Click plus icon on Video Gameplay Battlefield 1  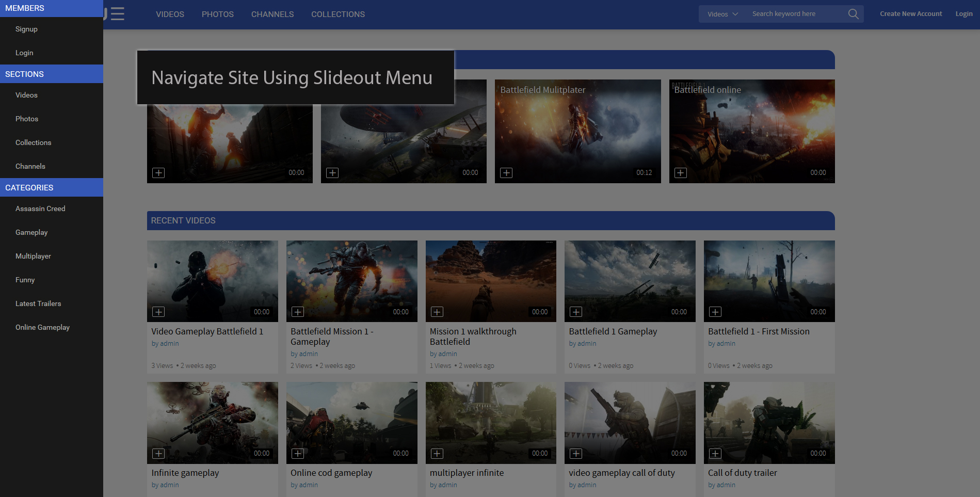pos(158,312)
